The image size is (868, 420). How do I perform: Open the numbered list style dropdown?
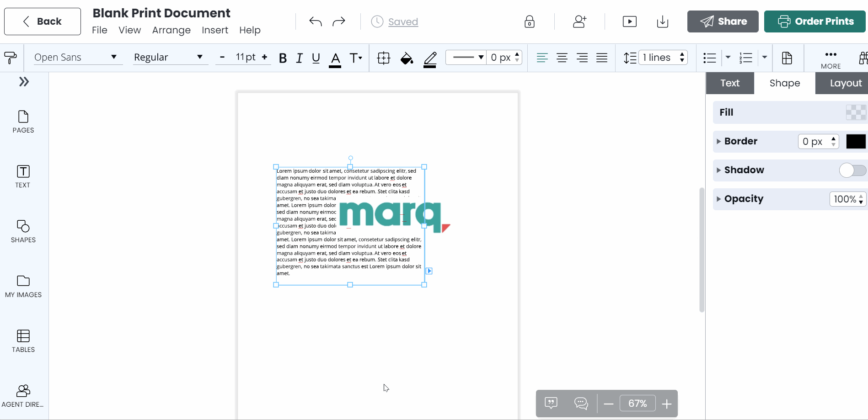tap(765, 58)
